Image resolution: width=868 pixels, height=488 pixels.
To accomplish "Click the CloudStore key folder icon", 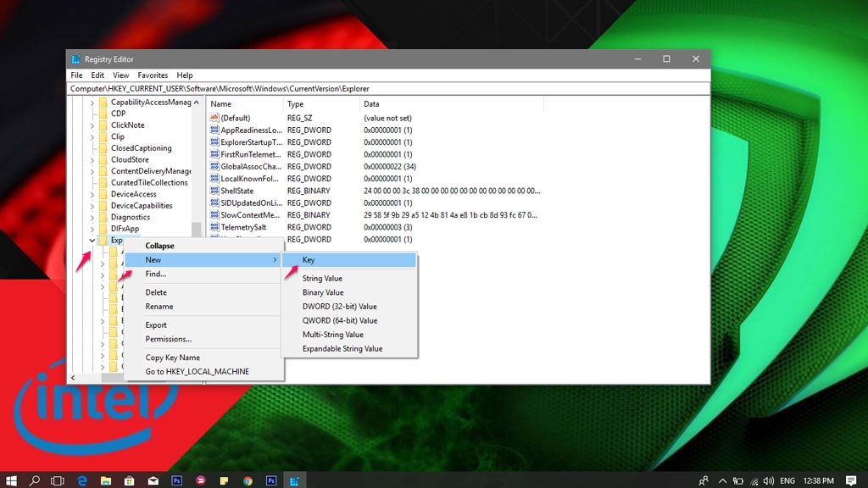I will coord(103,159).
